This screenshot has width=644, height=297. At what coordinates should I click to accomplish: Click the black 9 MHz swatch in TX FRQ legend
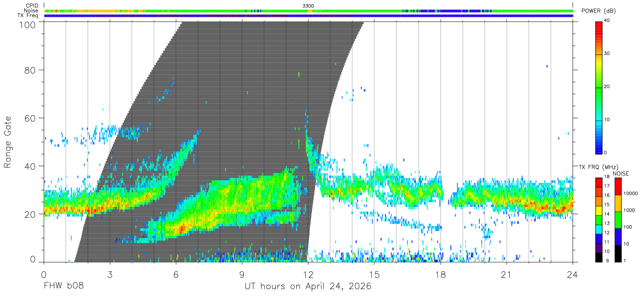(598, 257)
